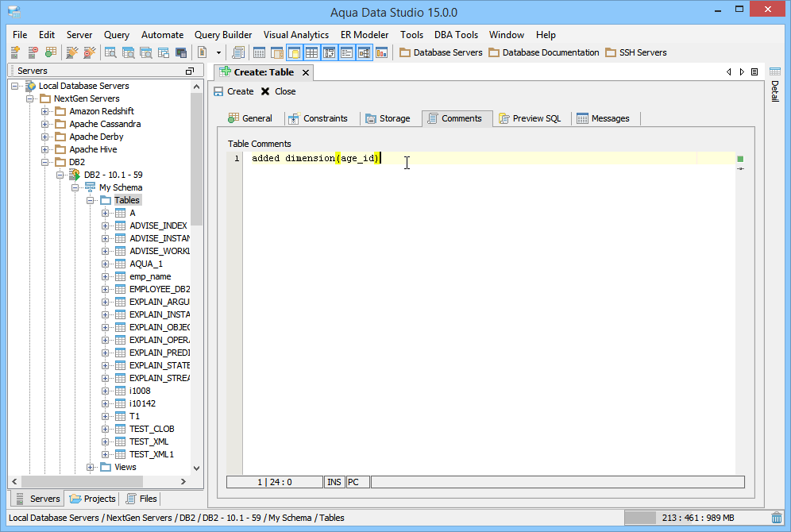Click the memory usage bar 213 : 461 : 989 MB
The height and width of the screenshot is (532, 791).
(696, 518)
